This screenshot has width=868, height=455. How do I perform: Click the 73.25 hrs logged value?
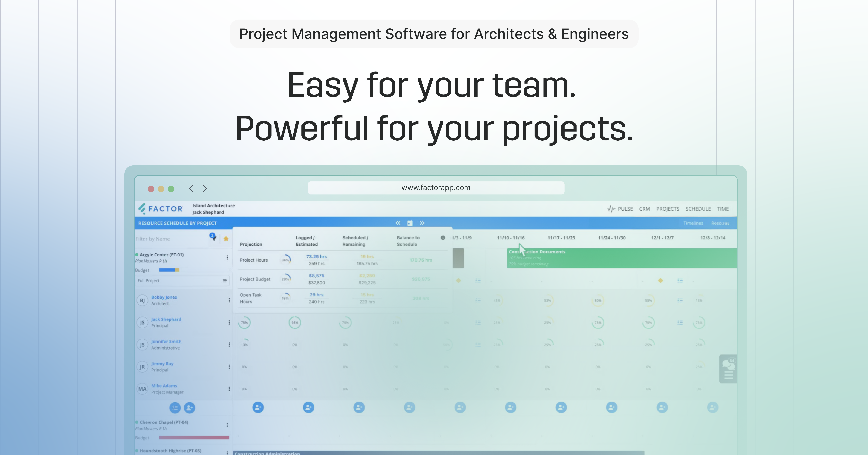pyautogui.click(x=316, y=256)
